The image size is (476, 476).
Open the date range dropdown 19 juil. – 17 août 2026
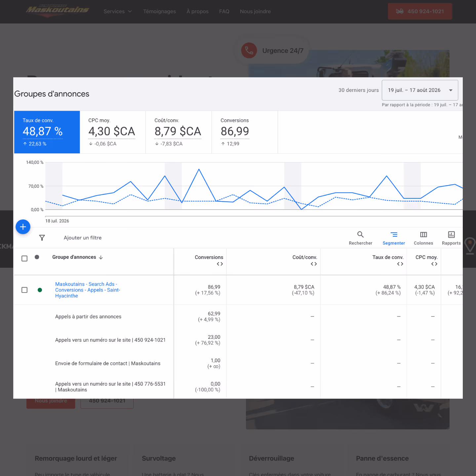(x=420, y=90)
